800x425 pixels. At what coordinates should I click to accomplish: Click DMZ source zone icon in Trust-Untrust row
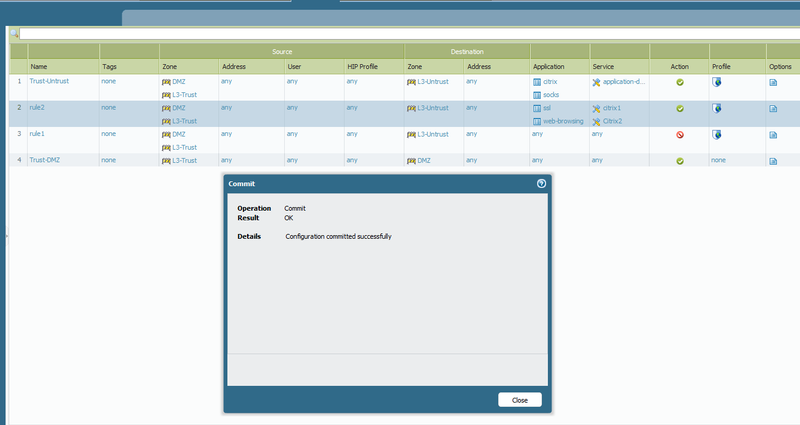[166, 82]
